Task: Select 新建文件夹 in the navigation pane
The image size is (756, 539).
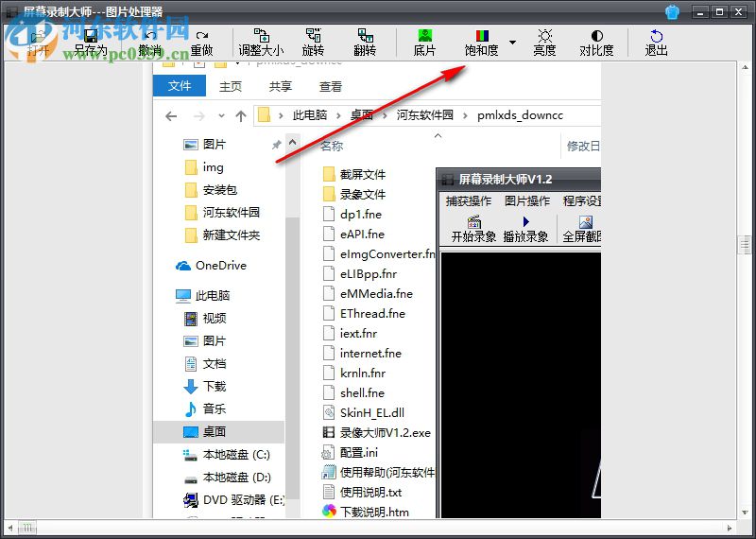Action: [x=222, y=235]
